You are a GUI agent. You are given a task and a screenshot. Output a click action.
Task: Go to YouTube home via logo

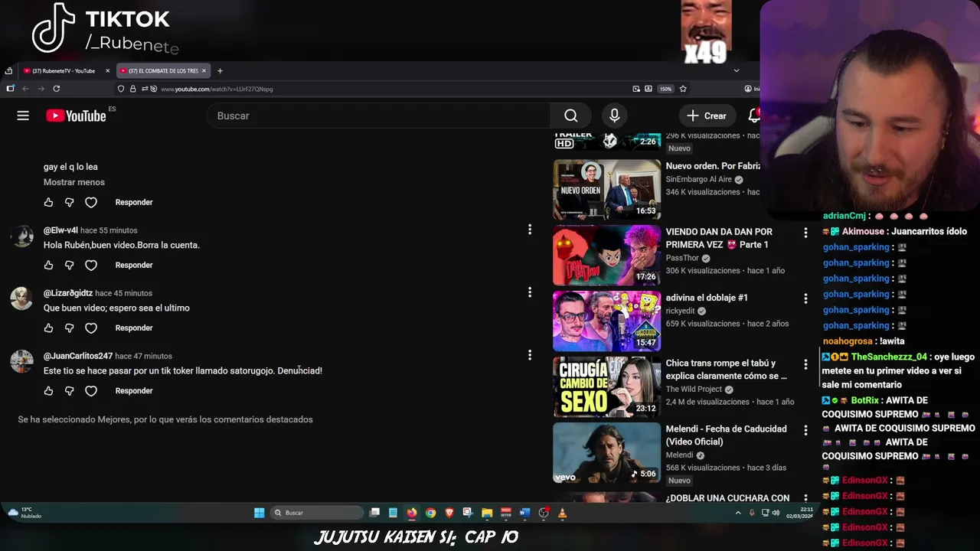coord(76,116)
